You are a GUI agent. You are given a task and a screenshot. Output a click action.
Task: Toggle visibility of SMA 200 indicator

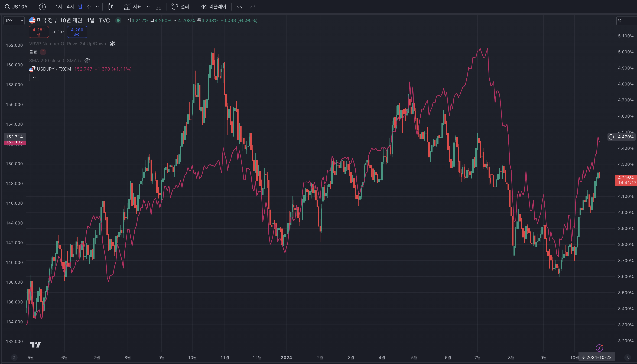click(87, 61)
